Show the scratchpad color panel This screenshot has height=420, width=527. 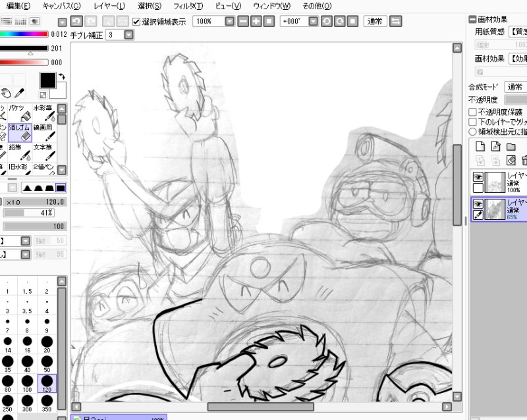[x=35, y=22]
